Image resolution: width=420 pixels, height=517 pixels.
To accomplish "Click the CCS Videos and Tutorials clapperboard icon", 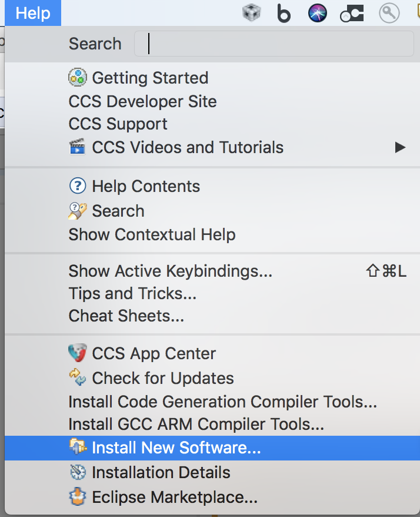I will coord(78,147).
